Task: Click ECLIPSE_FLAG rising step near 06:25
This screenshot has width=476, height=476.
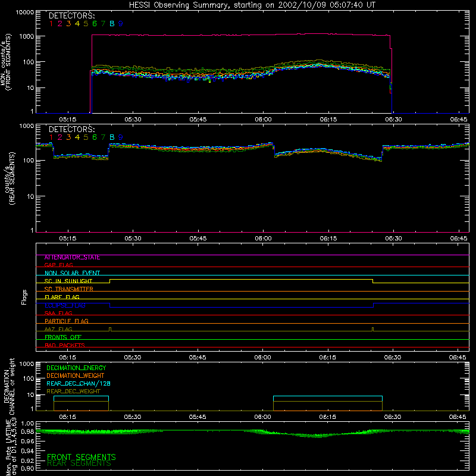Action: click(374, 305)
